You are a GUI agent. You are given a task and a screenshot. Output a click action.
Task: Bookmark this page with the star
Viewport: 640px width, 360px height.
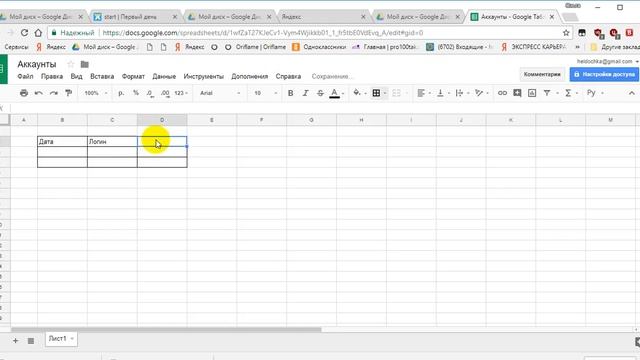pyautogui.click(x=566, y=33)
